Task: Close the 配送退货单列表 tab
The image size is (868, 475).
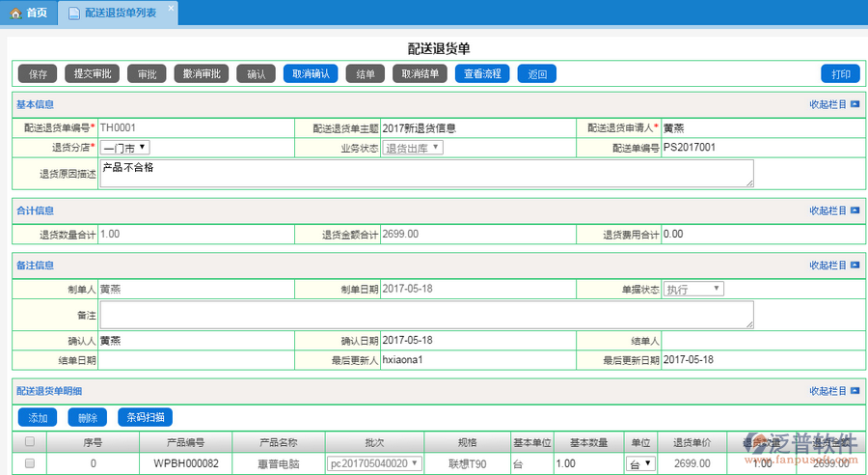Action: [x=171, y=9]
